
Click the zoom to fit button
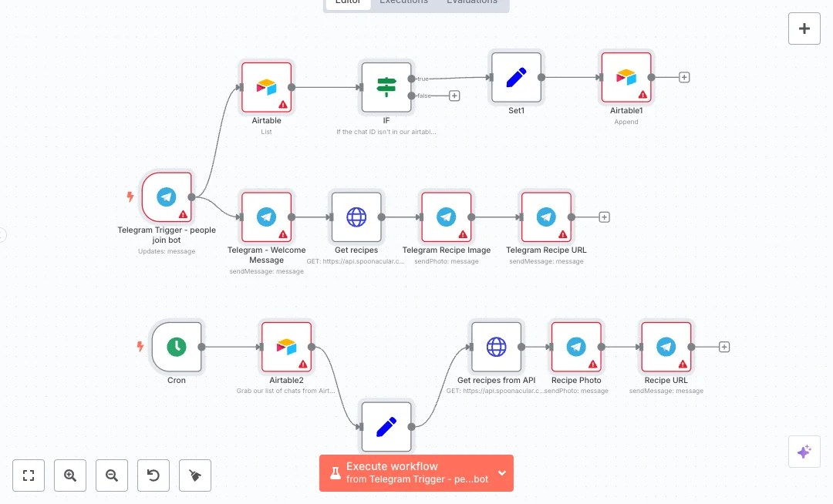(x=29, y=475)
